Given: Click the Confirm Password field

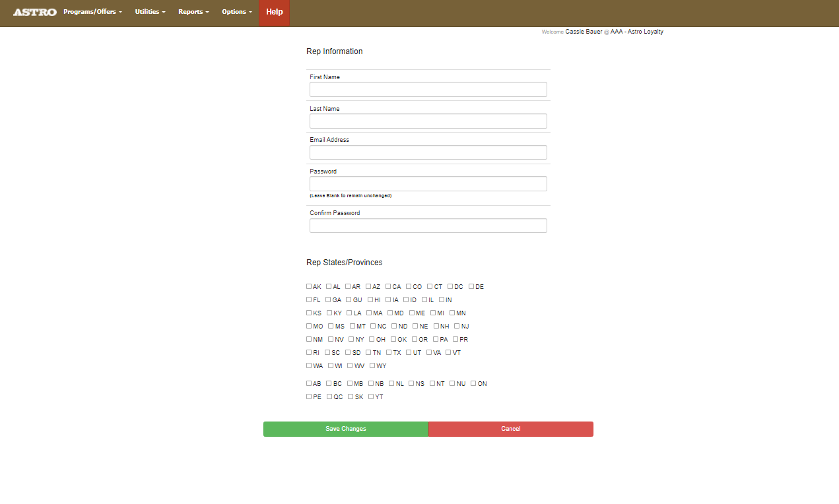Looking at the screenshot, I should (x=428, y=226).
